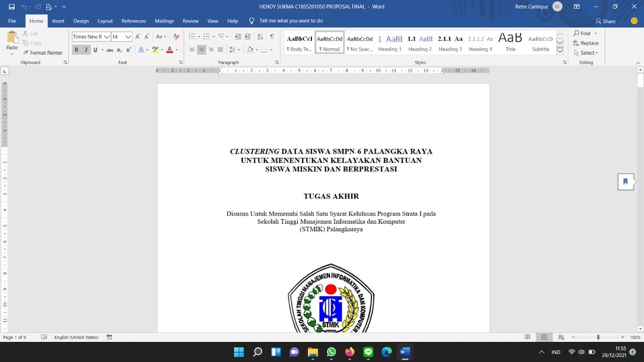
Task: Open WhatsApp from the taskbar
Action: coord(331,352)
